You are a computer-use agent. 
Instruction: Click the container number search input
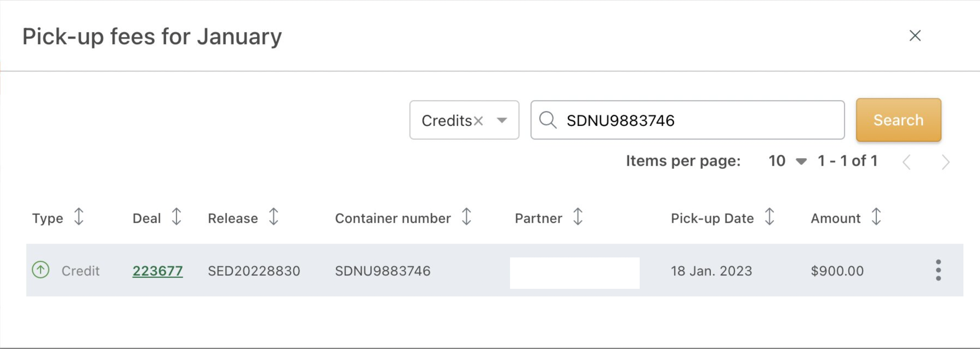[x=687, y=120]
